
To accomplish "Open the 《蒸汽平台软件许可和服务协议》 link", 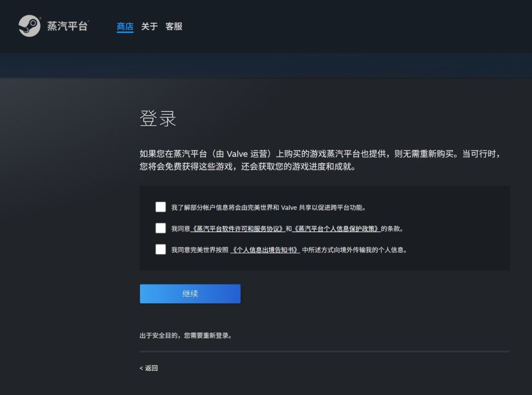I will coord(238,229).
